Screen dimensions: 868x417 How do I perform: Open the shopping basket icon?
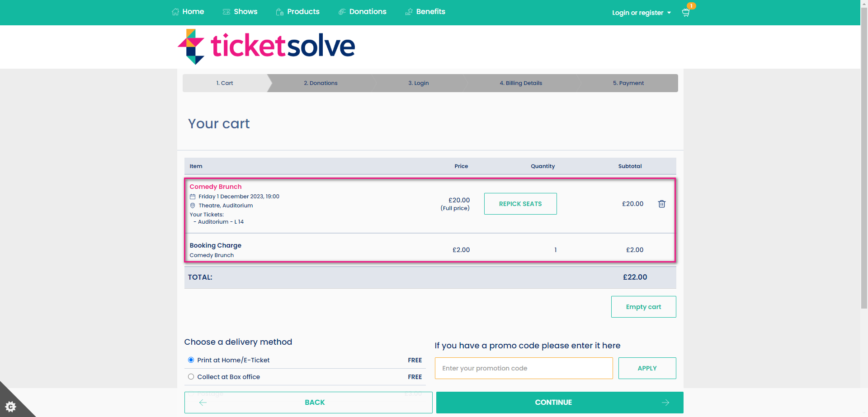(685, 13)
